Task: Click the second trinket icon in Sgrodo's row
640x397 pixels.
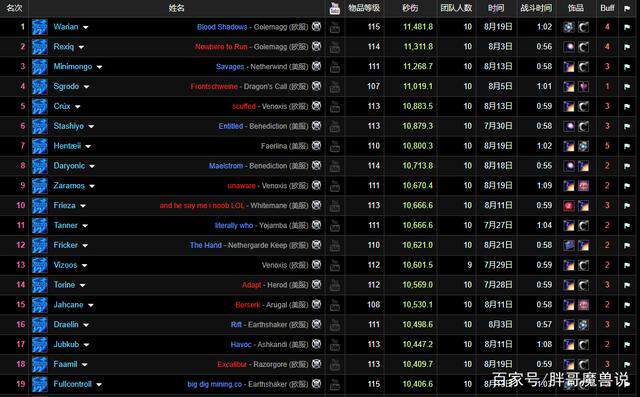Action: pyautogui.click(x=584, y=86)
